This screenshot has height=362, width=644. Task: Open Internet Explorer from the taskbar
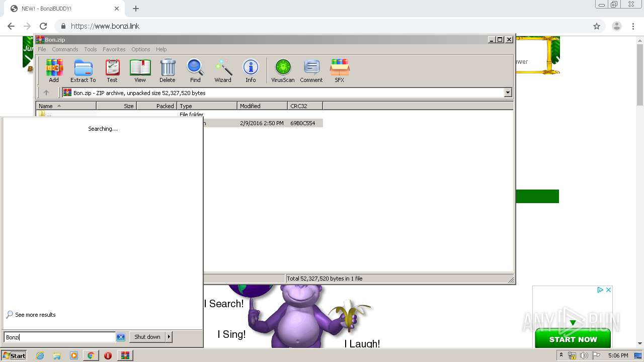40,355
